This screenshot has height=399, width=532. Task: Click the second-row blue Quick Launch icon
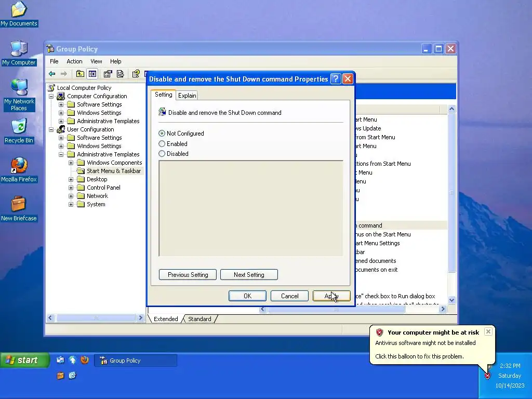click(x=73, y=375)
